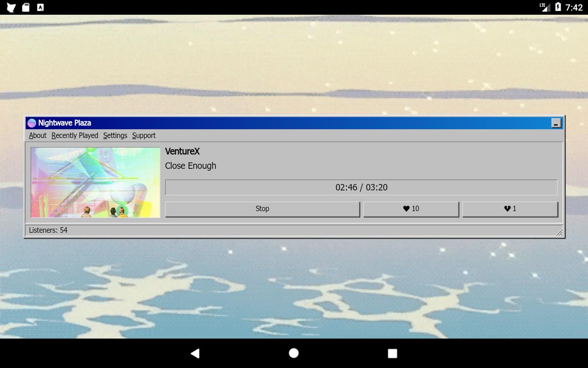588x368 pixels.
Task: Minimize the Nightwave Plaza window
Action: [556, 123]
